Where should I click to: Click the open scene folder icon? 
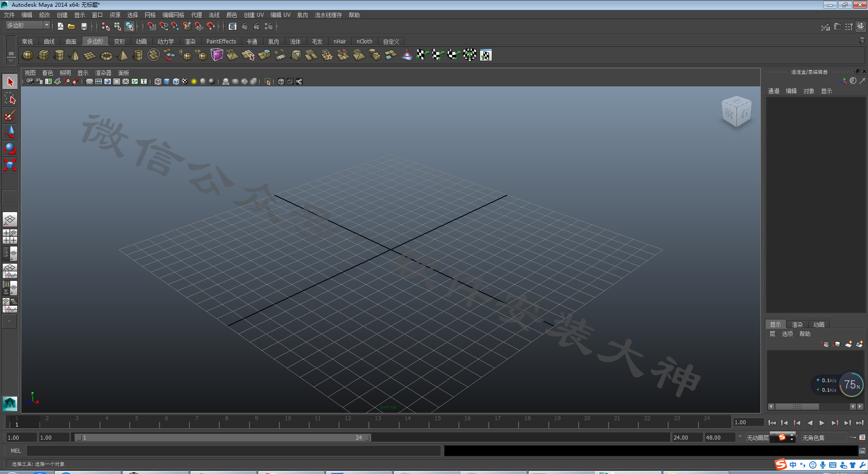71,26
